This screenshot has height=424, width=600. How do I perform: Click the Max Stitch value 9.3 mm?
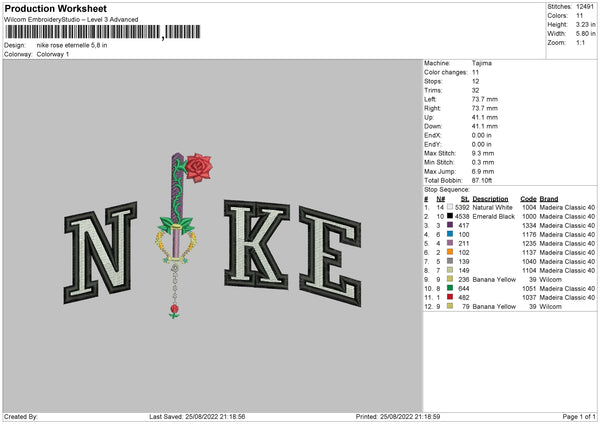tap(483, 153)
